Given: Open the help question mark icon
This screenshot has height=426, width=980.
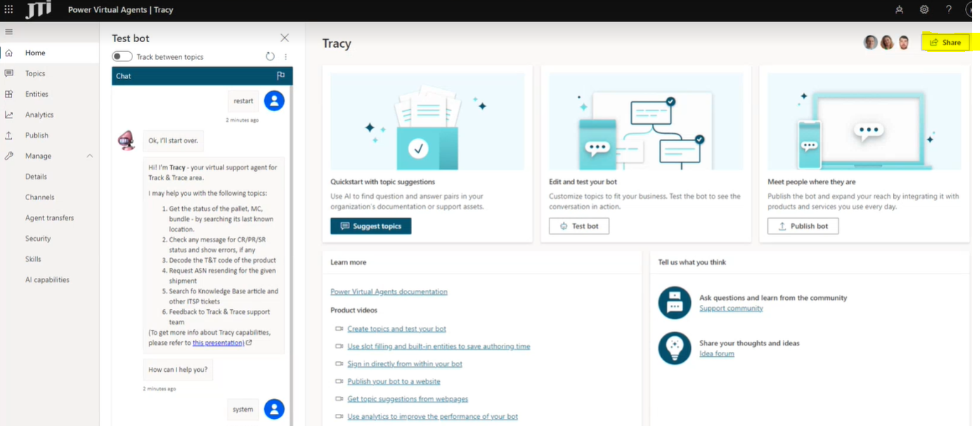Looking at the screenshot, I should 949,10.
